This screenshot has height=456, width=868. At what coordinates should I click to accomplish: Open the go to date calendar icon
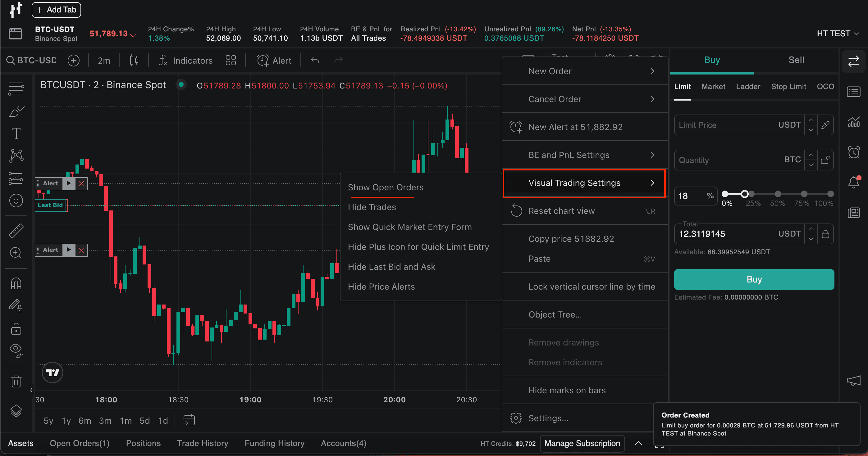tap(189, 420)
